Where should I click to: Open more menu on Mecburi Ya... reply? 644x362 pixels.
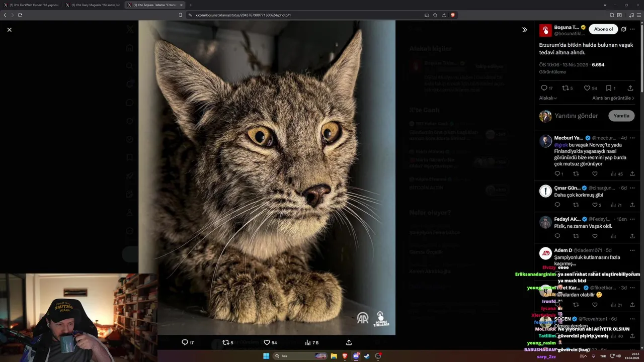(632, 138)
